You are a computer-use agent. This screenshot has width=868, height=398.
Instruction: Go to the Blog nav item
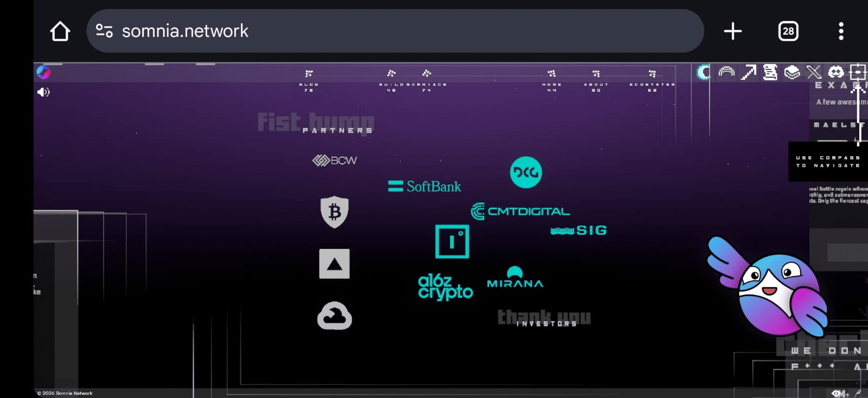309,80
